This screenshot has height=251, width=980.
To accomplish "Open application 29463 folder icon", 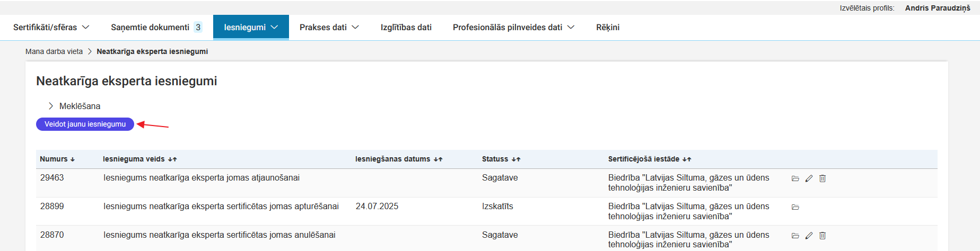I will point(795,178).
